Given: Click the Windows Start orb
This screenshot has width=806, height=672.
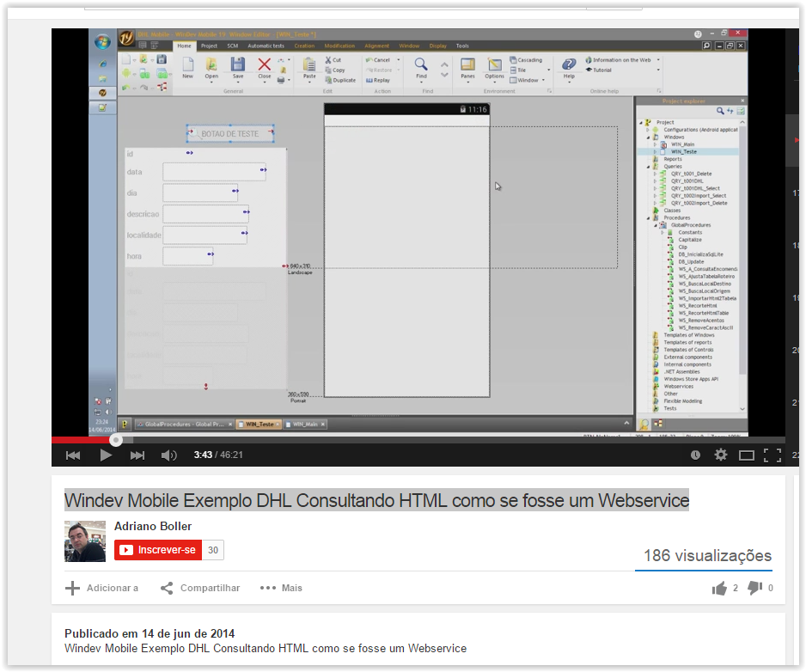Looking at the screenshot, I should 102,41.
